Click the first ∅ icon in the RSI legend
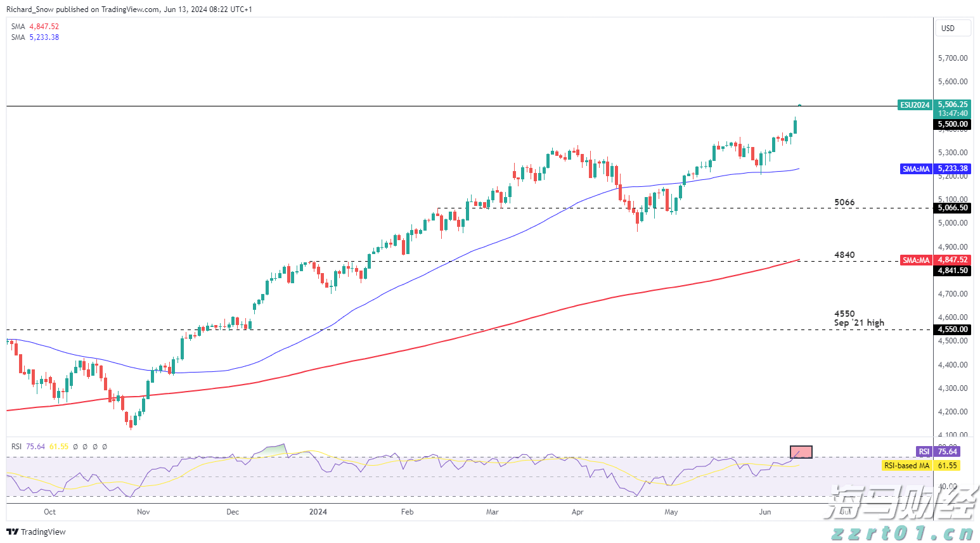The image size is (980, 543). [75, 447]
